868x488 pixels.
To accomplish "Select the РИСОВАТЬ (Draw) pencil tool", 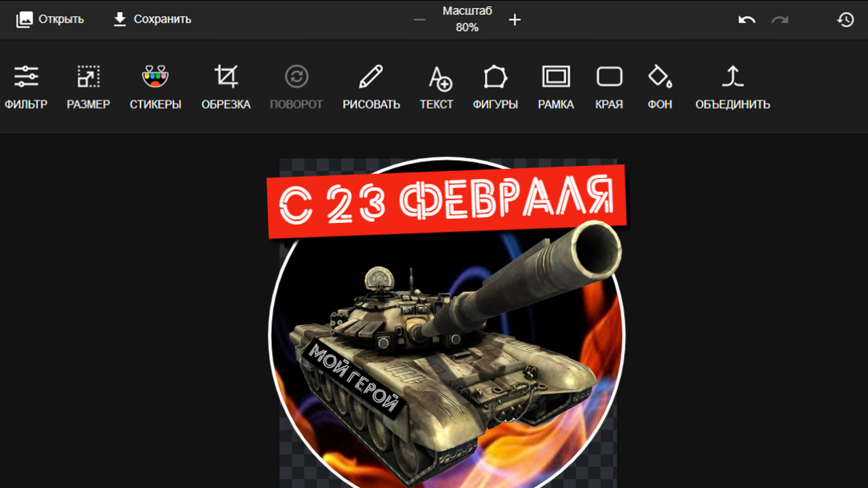I will coord(370,85).
